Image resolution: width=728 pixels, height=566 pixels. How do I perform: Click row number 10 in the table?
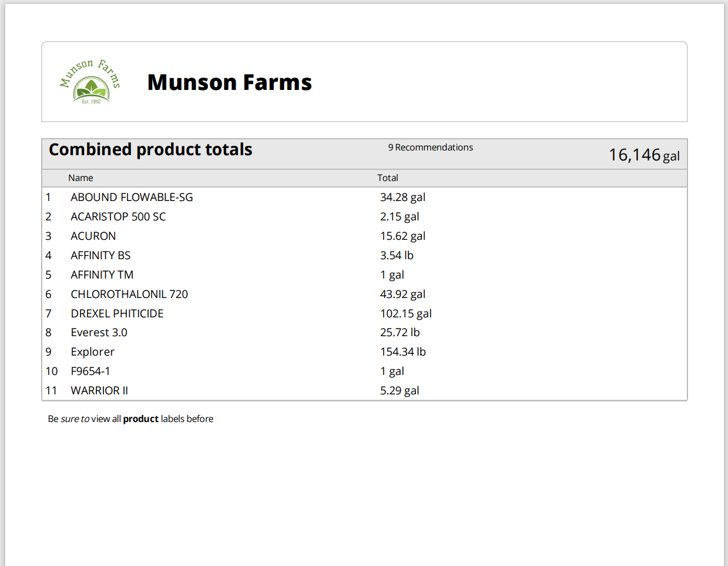click(x=52, y=371)
